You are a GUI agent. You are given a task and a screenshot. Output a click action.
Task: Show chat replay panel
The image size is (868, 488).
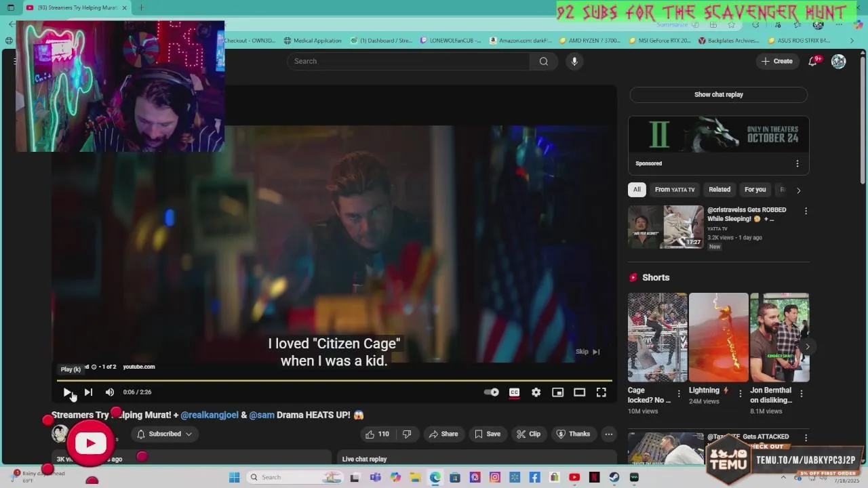tap(718, 95)
